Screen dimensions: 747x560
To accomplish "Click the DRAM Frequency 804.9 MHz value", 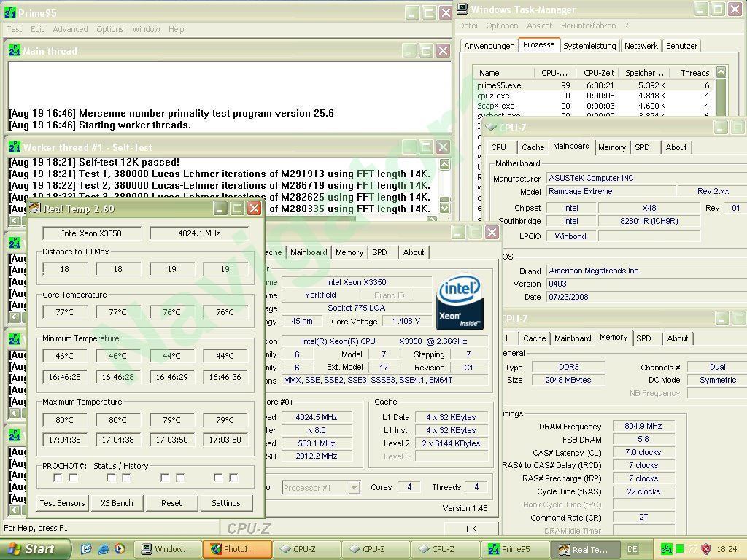I will coord(643,426).
